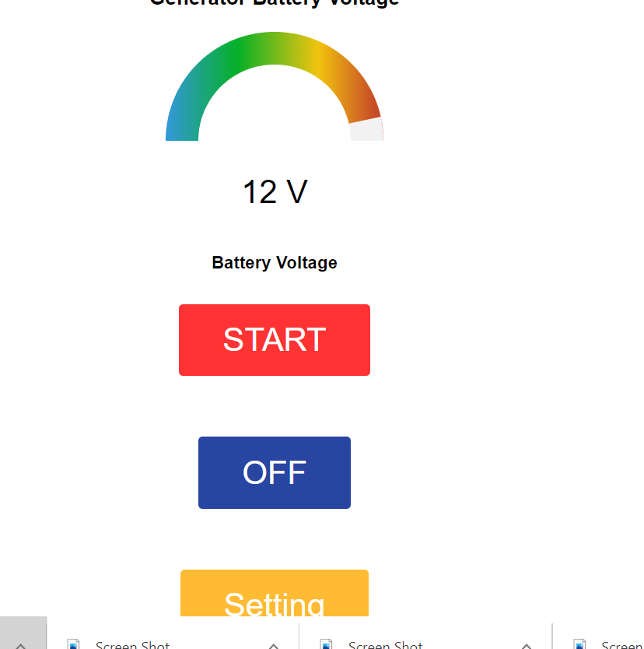The image size is (644, 649).
Task: Toggle the generator OFF button
Action: click(274, 472)
